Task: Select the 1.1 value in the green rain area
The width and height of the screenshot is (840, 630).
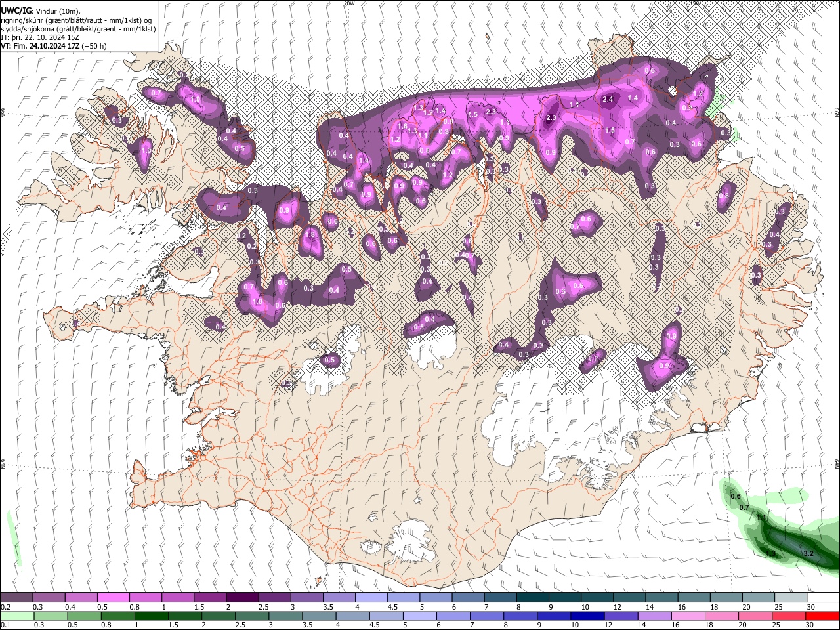Action: pyautogui.click(x=761, y=518)
